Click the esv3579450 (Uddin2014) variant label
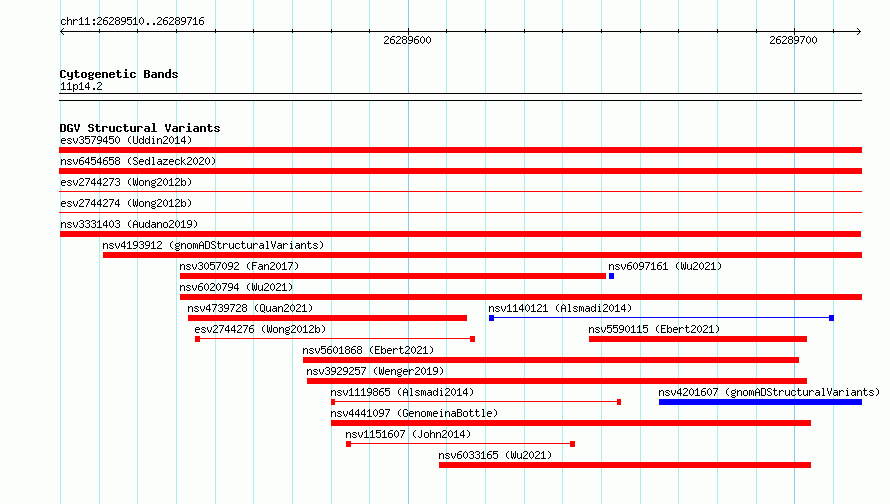 126,140
